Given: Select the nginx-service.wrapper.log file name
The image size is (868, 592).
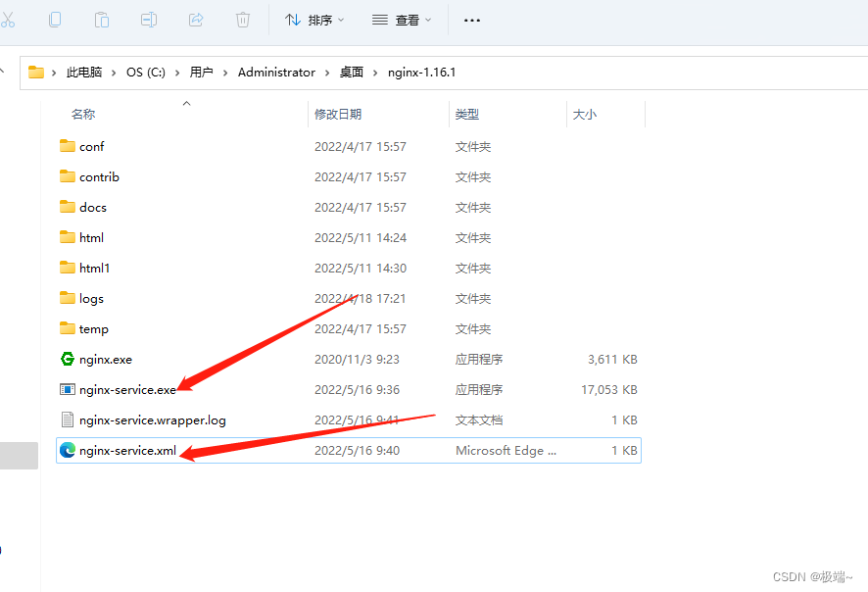Looking at the screenshot, I should coord(153,420).
